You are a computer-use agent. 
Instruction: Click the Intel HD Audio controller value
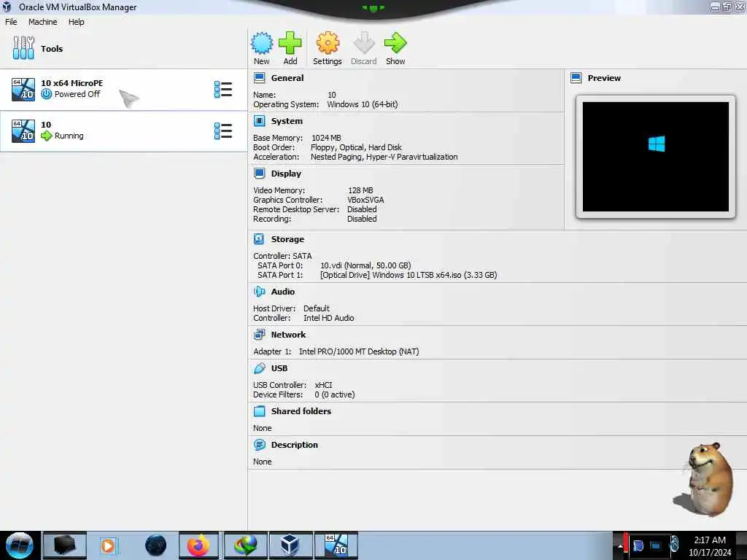(329, 318)
